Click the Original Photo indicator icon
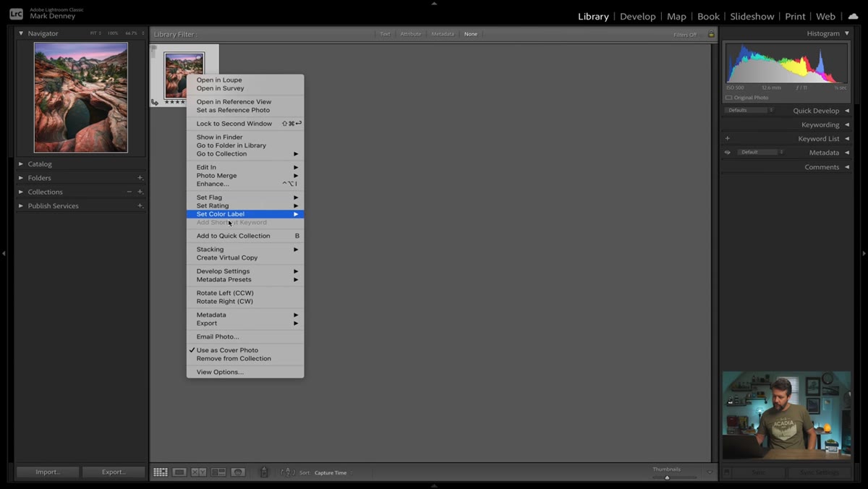The width and height of the screenshot is (868, 489). (x=728, y=98)
